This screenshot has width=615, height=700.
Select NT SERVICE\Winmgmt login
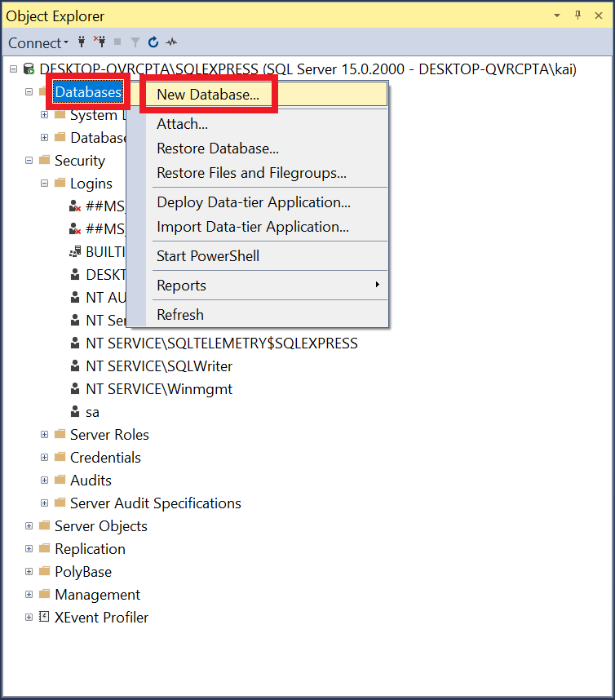(159, 389)
